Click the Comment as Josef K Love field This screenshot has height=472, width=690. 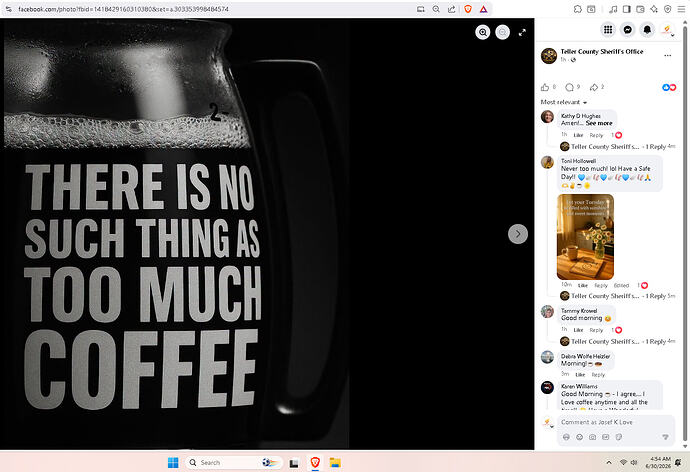tap(616, 422)
